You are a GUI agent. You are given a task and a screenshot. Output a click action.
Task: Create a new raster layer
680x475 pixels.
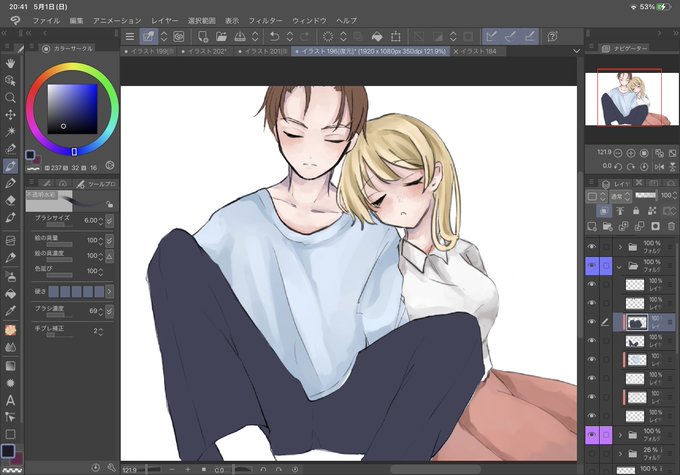(592, 226)
